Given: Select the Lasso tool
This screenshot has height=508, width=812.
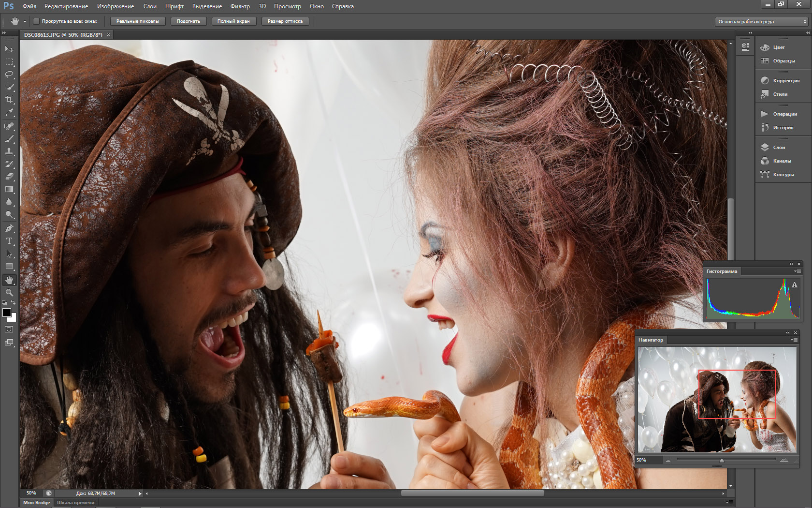Looking at the screenshot, I should (x=9, y=75).
